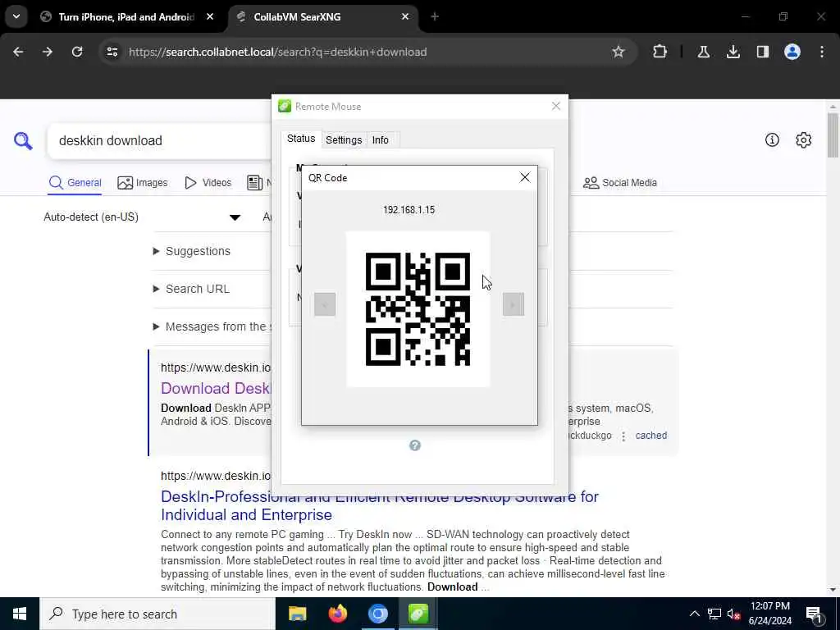Open SearXNG preferences gear icon
This screenshot has height=630, width=840.
click(x=804, y=139)
